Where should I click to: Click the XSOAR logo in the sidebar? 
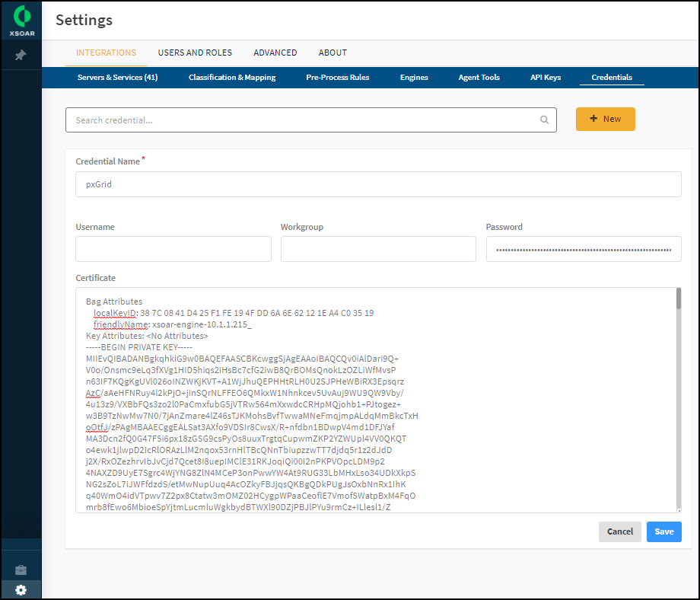tap(21, 20)
